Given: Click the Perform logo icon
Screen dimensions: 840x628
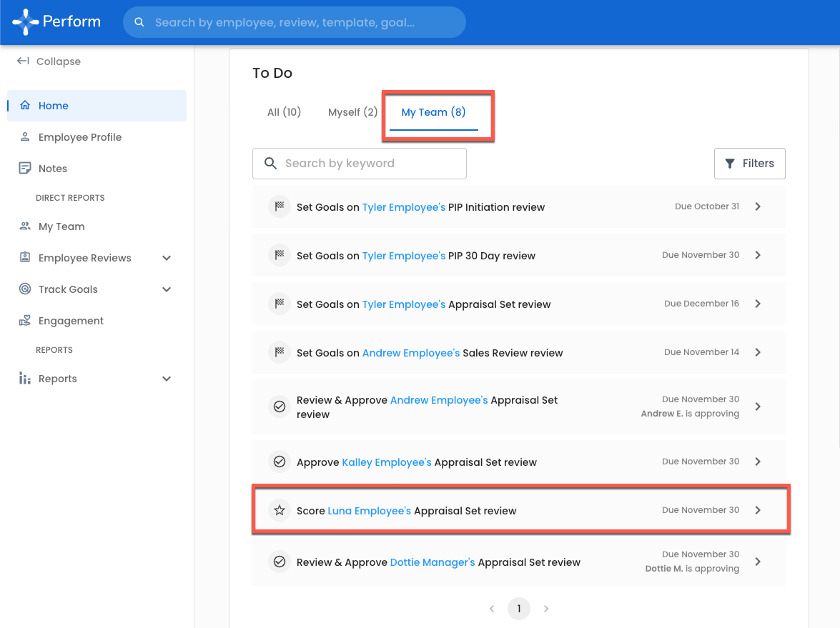Looking at the screenshot, I should [25, 22].
